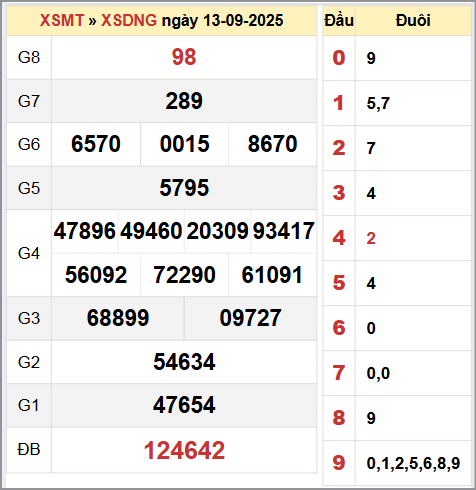Select head digit 4 in Đầu column
This screenshot has height=490, width=476.
339,238
